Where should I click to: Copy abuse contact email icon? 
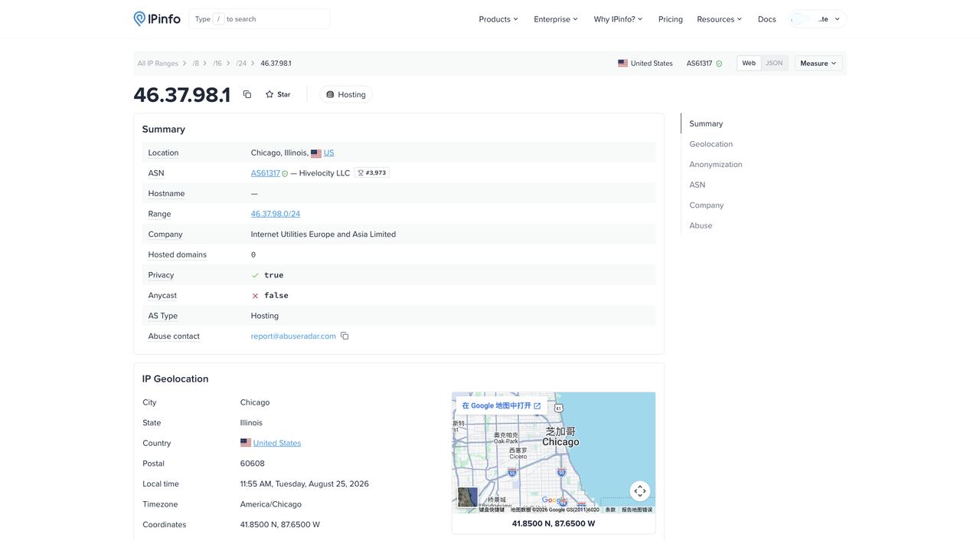pyautogui.click(x=345, y=336)
